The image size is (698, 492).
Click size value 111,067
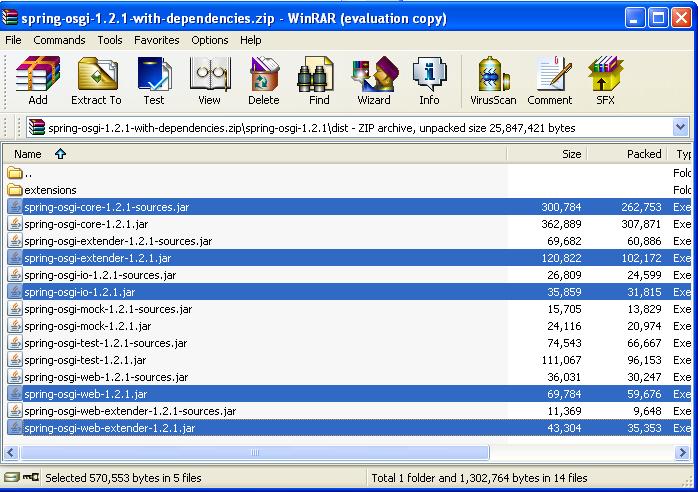(561, 359)
